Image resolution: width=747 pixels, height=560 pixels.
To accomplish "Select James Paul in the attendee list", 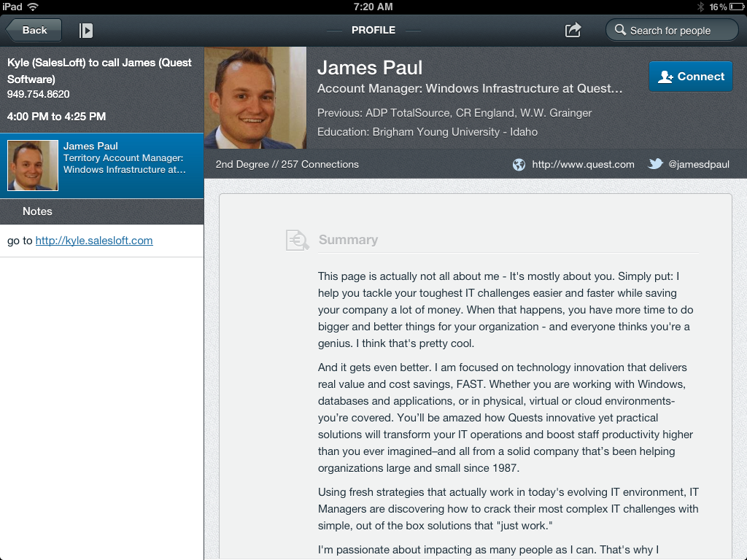I will pos(124,158).
